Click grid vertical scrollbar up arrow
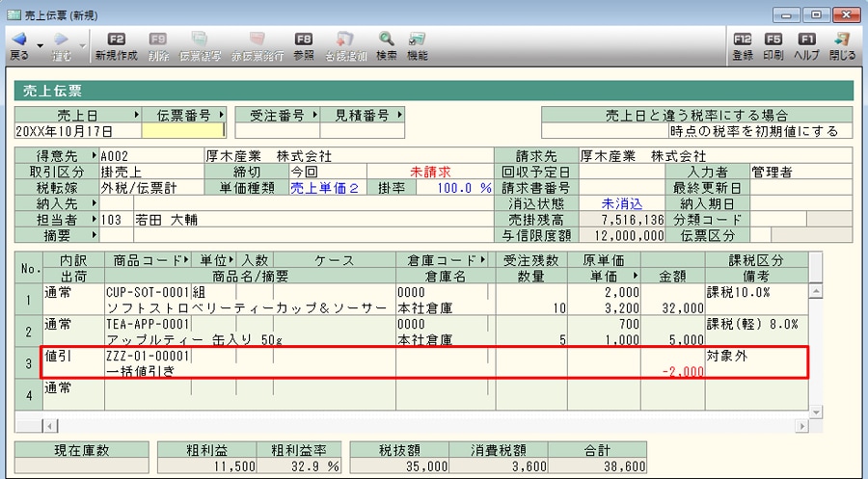 pyautogui.click(x=816, y=291)
